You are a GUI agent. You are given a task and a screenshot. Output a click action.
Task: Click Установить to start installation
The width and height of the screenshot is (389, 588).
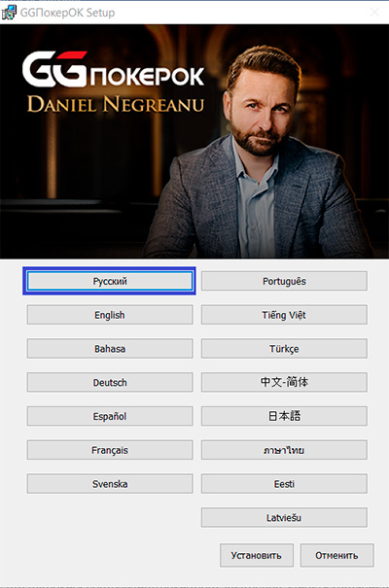click(x=256, y=555)
